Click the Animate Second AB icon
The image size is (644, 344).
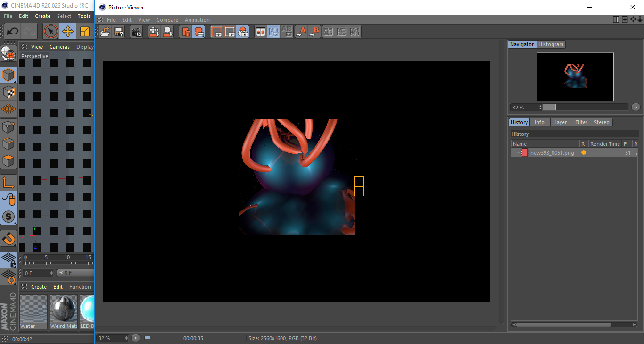(x=355, y=32)
